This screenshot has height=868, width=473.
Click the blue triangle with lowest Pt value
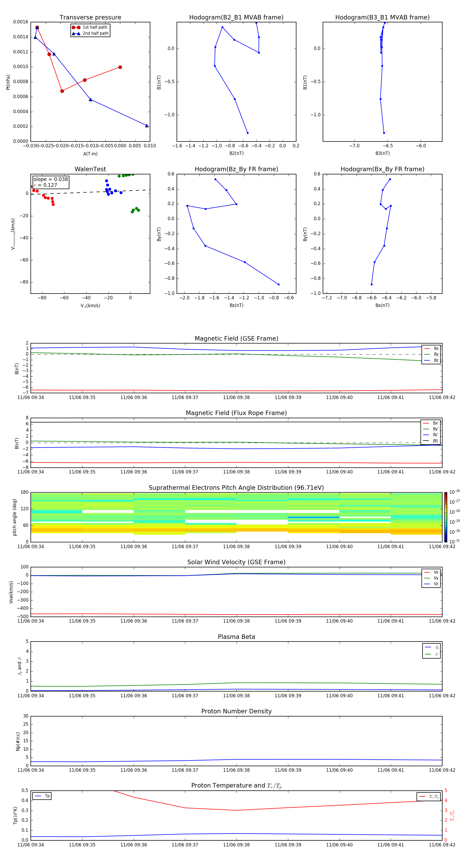click(x=146, y=126)
